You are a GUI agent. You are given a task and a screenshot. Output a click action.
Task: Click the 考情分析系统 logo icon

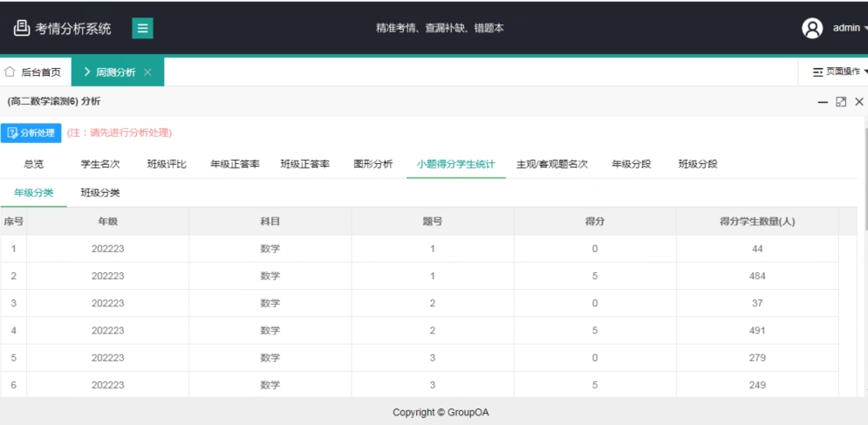pyautogui.click(x=22, y=28)
